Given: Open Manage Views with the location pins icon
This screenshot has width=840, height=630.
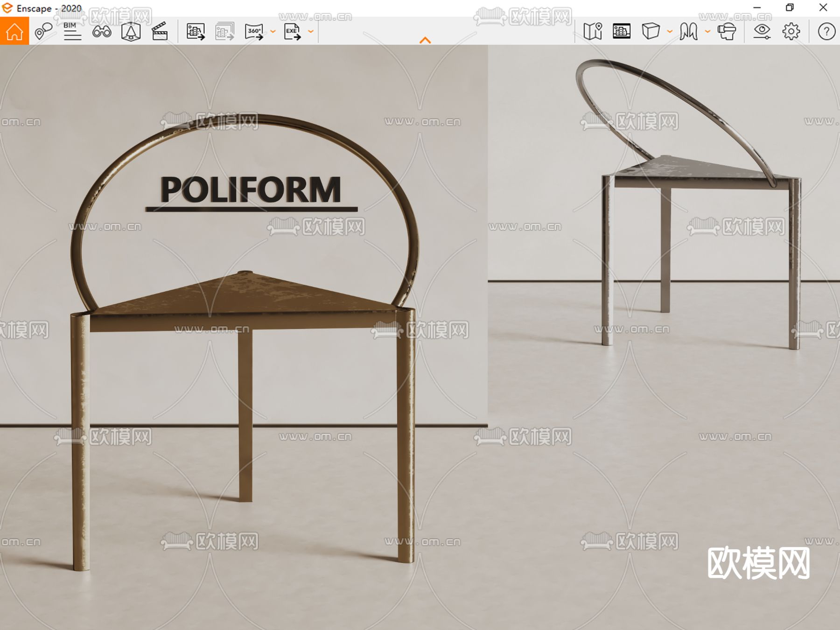Looking at the screenshot, I should (43, 31).
